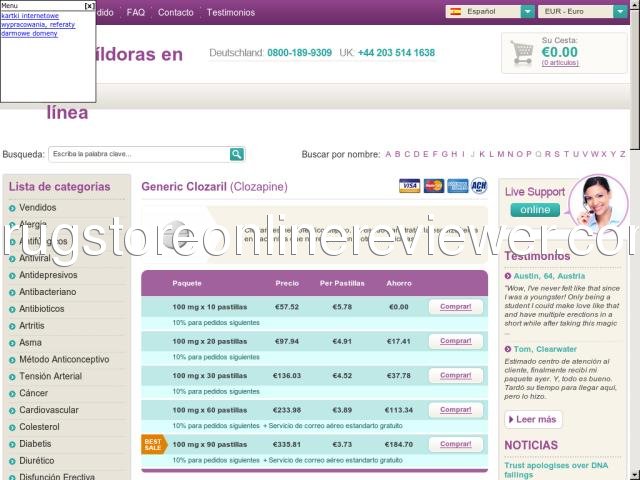Click the €335.81 price cell
The width and height of the screenshot is (640, 480).
(x=287, y=444)
